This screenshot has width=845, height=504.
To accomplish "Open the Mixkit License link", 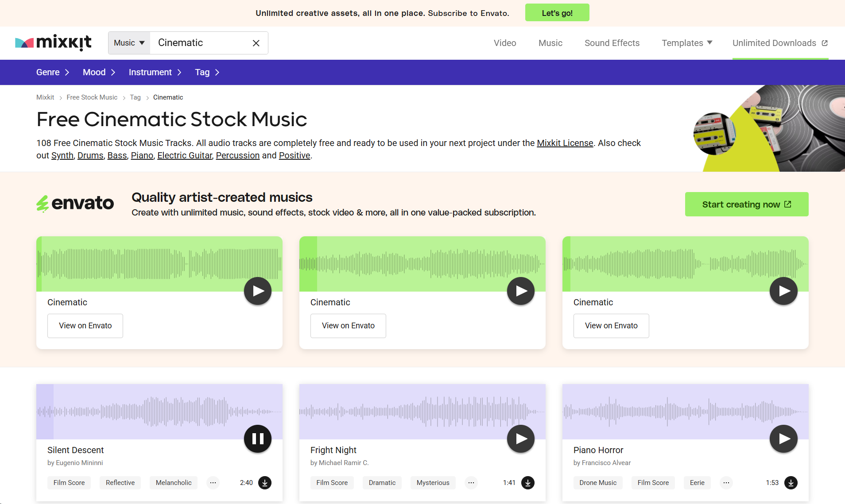I will (565, 143).
